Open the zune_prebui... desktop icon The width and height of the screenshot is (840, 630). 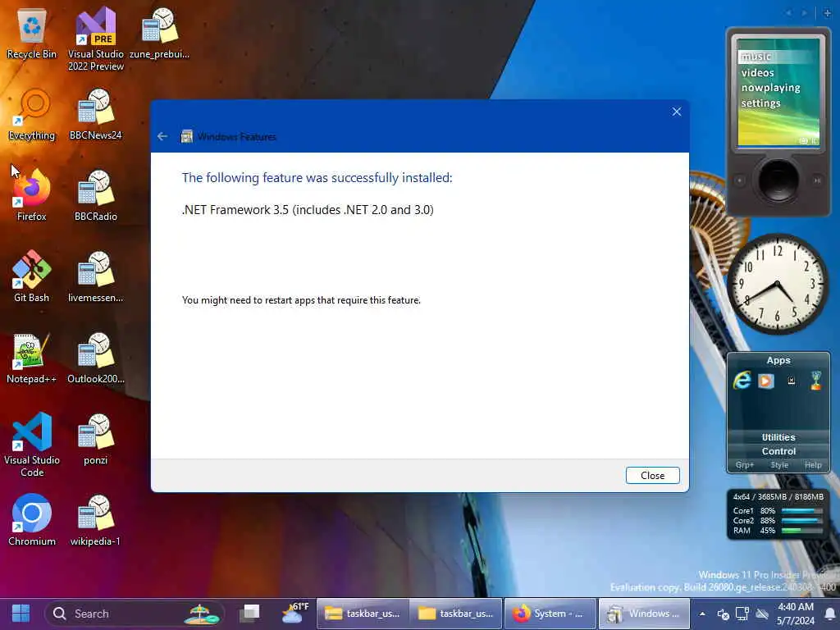(159, 33)
